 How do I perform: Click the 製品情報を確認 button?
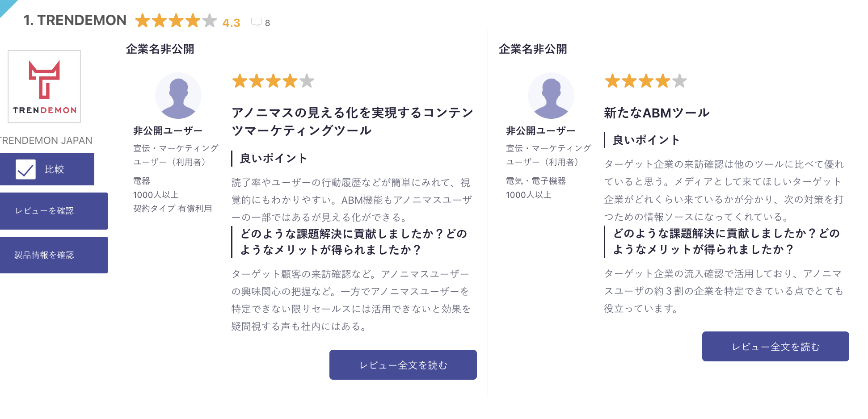tap(54, 255)
